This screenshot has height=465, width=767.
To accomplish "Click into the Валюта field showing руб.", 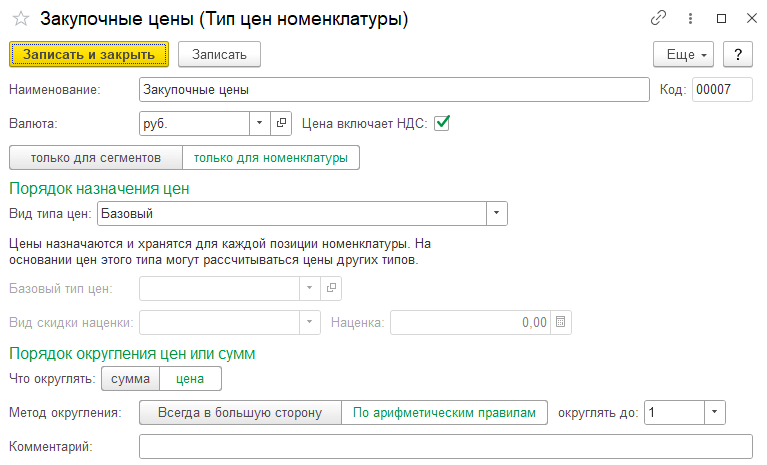I will 195,123.
